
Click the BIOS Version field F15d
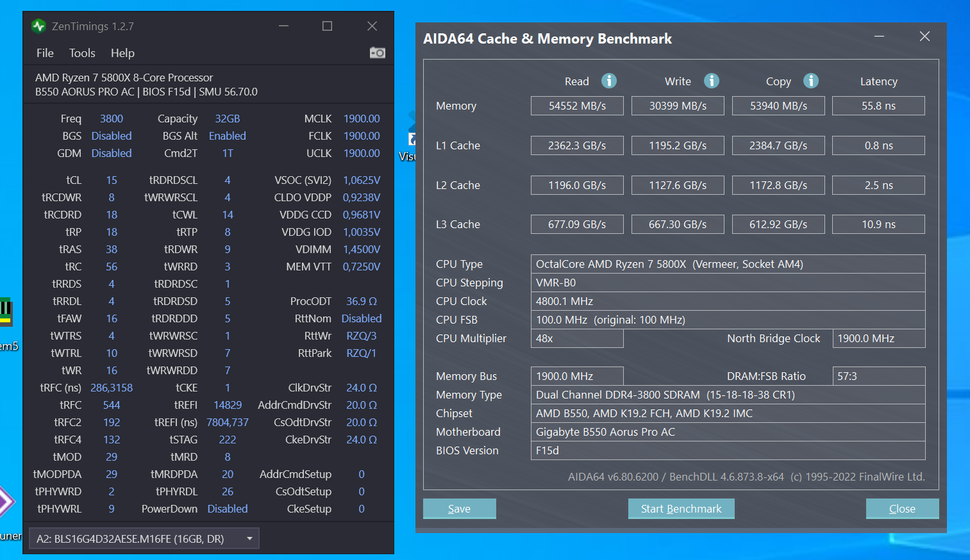click(x=728, y=450)
